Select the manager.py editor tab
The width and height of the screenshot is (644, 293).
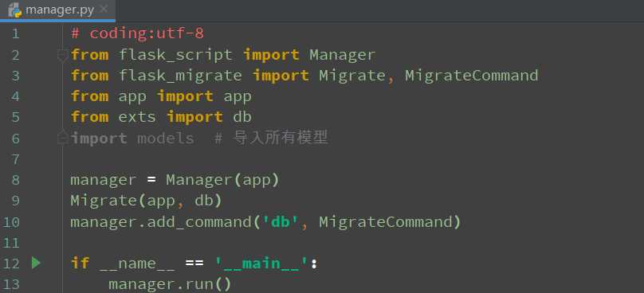[58, 10]
